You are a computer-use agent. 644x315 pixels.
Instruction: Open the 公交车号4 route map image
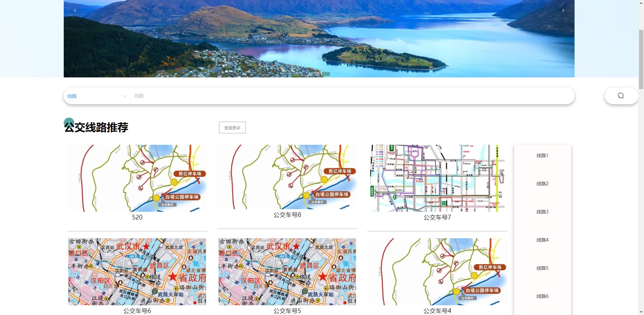coord(437,272)
